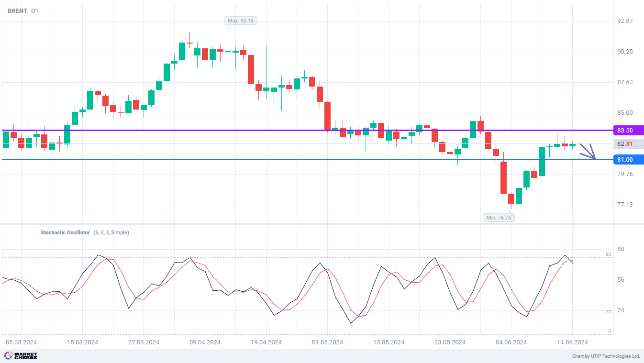Click the 19.04.2024 date label
The image size is (644, 363).
(x=266, y=342)
